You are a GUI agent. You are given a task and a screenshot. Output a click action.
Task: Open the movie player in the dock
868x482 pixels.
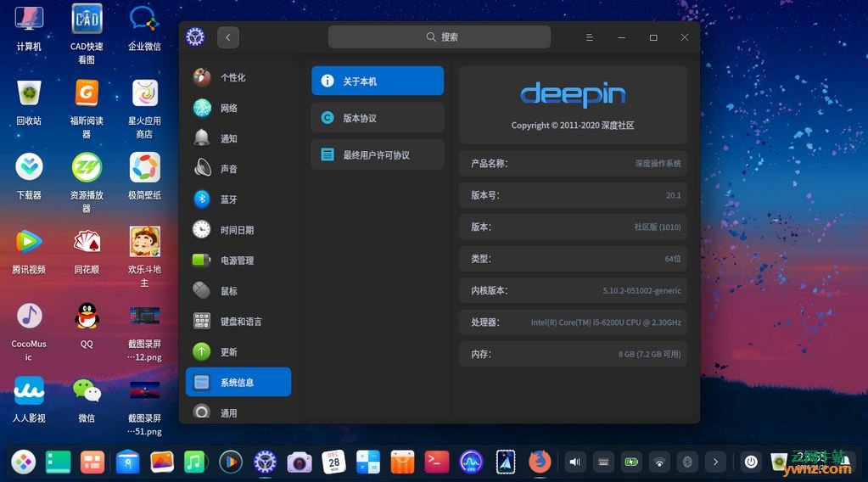coord(230,462)
